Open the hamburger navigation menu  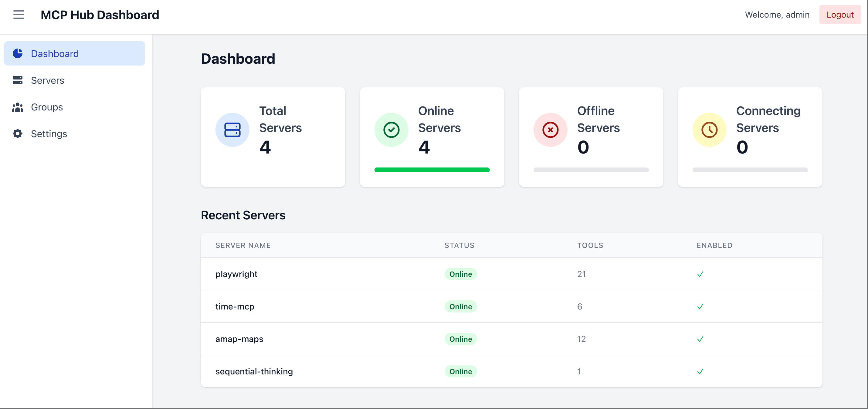point(19,15)
